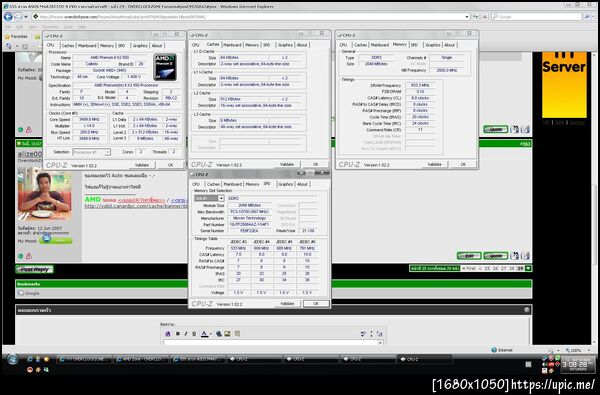Open the recent pages dropdown beside Forward arrow
This screenshot has width=600, height=395.
pos(26,17)
